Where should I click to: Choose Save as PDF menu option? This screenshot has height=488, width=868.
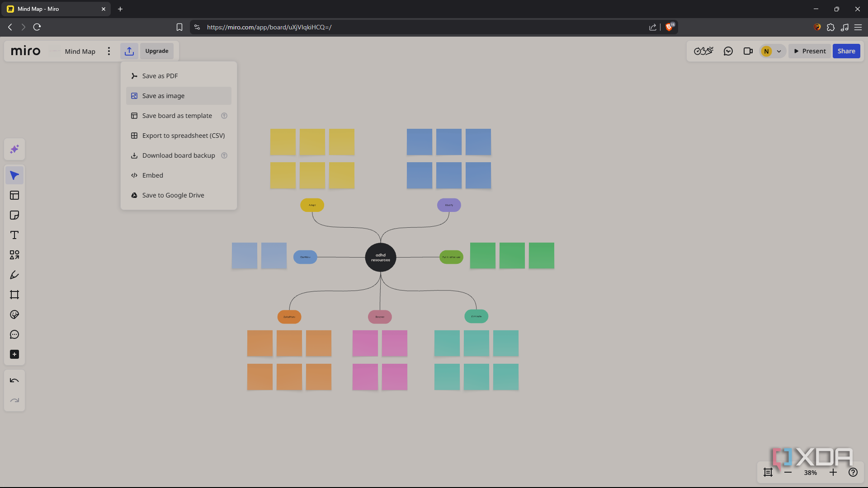(x=160, y=76)
